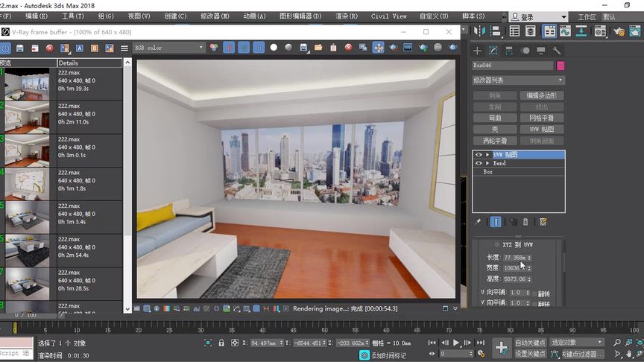644x362 pixels.
Task: Switch to RGB channels color circle icon
Action: tap(214, 48)
